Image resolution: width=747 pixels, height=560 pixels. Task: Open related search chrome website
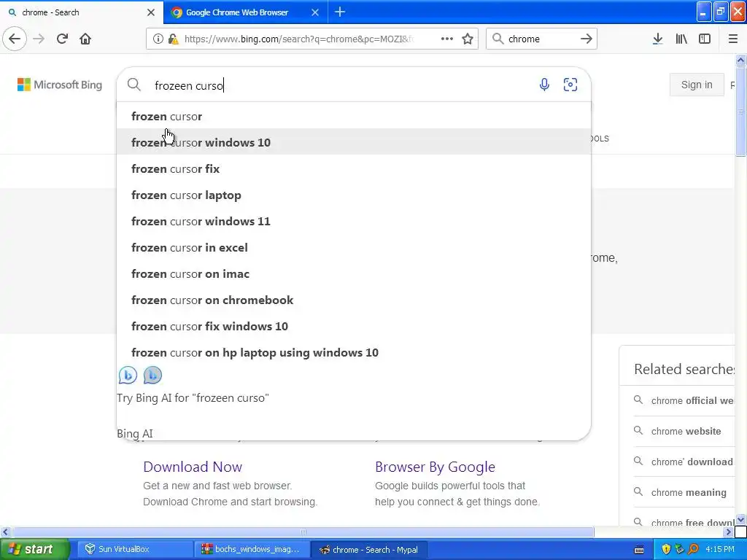click(x=686, y=431)
